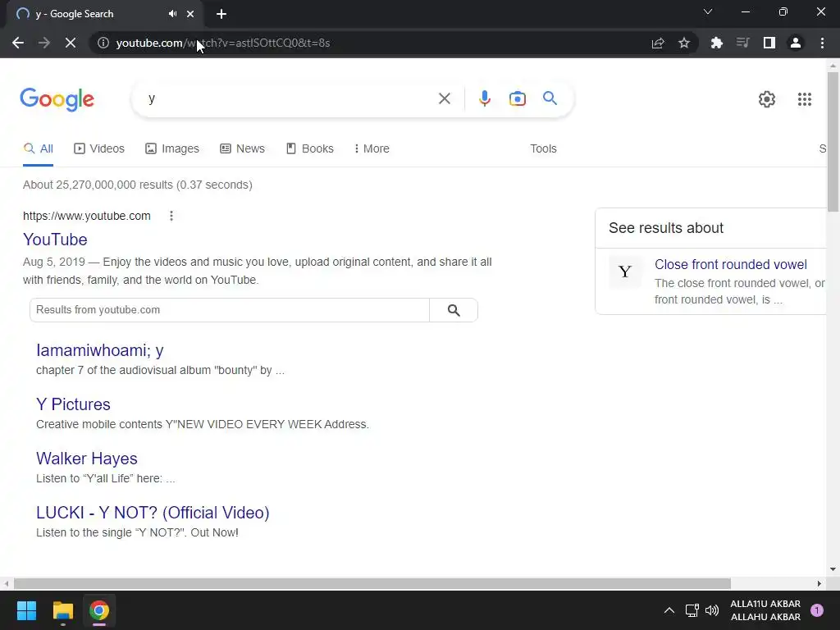Screen dimensions: 840x630
Task: Show hidden tray icons chevron
Action: pyautogui.click(x=669, y=610)
